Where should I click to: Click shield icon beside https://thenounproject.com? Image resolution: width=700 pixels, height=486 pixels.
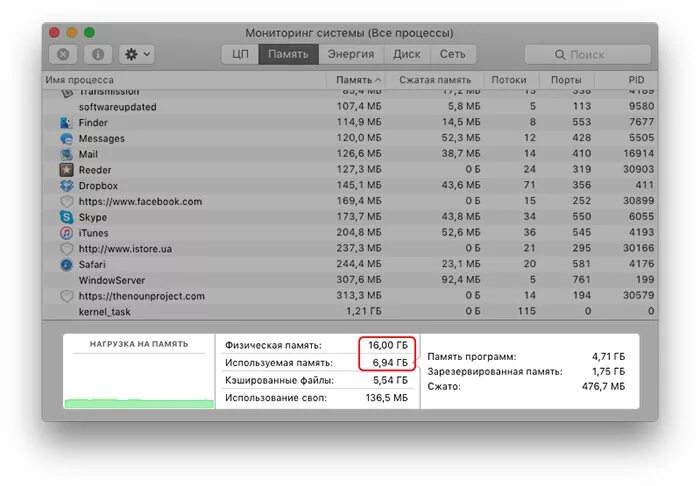(x=66, y=296)
